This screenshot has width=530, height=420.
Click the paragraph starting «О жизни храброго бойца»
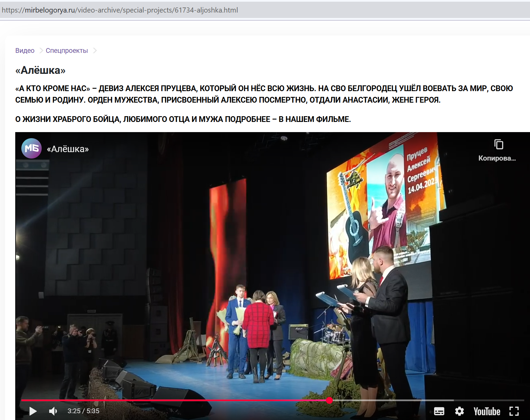(183, 119)
